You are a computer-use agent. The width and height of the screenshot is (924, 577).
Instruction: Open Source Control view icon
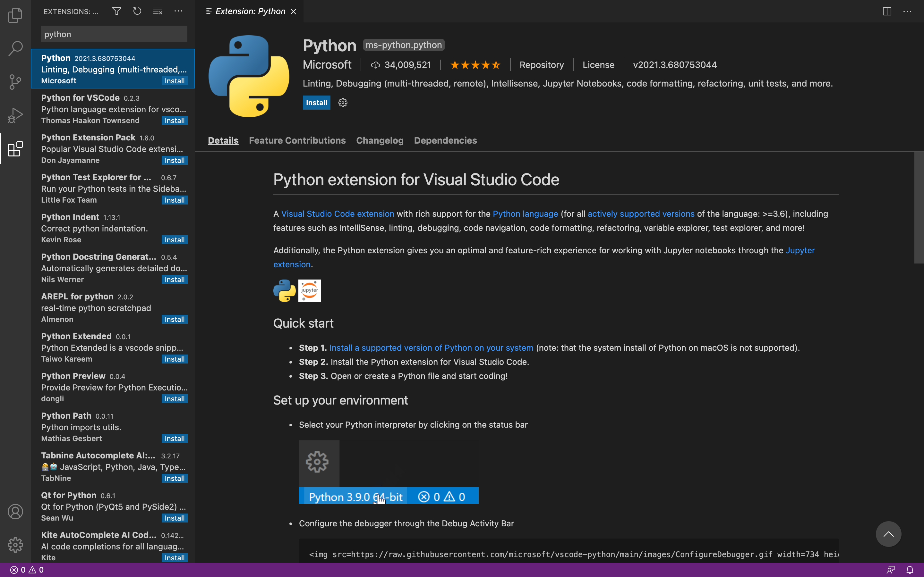(x=15, y=82)
